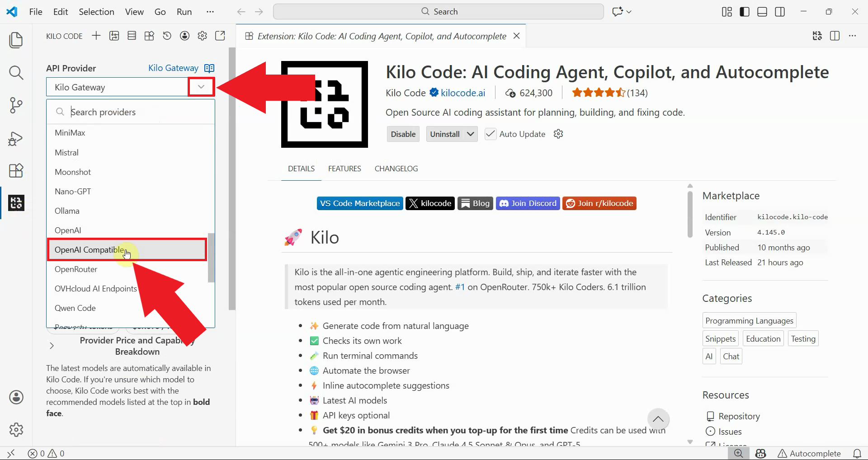Toggle the primary side bar layout button

pos(745,12)
